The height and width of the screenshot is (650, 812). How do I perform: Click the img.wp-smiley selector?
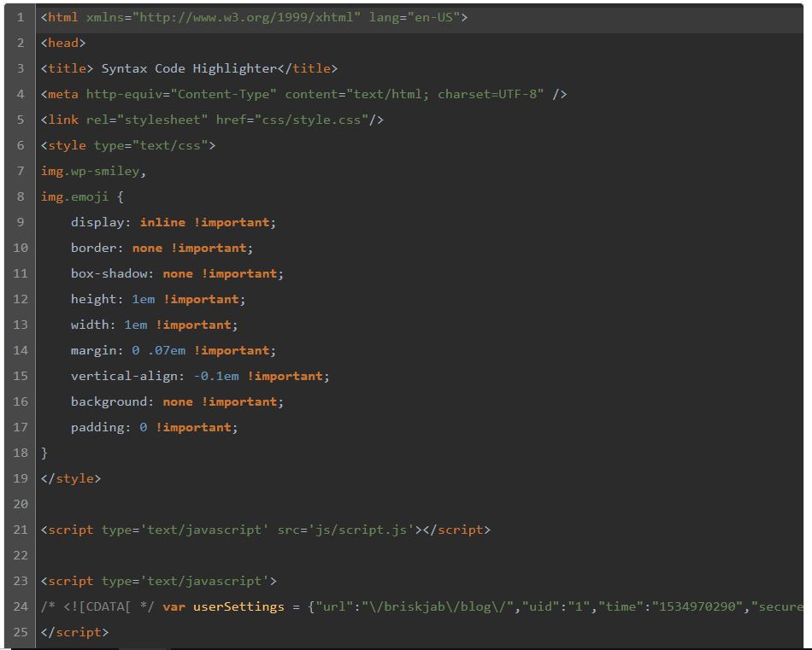91,172
